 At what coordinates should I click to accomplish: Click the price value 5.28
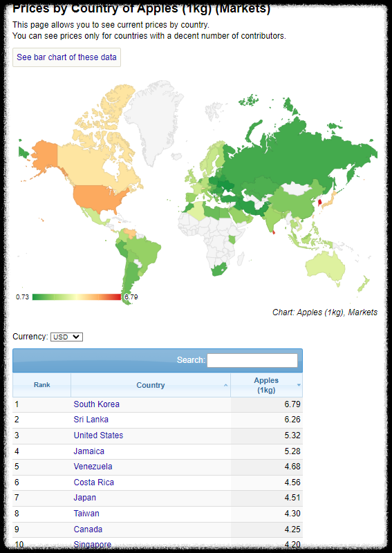[292, 451]
